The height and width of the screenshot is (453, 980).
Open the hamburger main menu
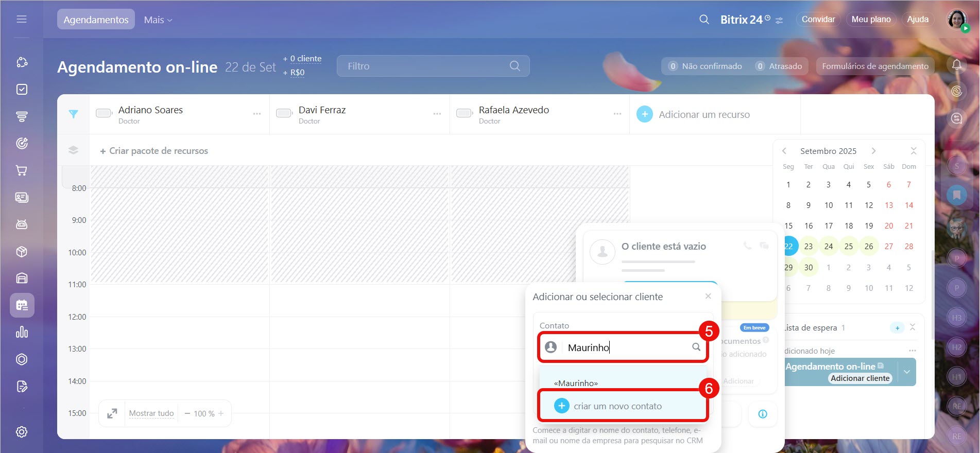click(22, 19)
